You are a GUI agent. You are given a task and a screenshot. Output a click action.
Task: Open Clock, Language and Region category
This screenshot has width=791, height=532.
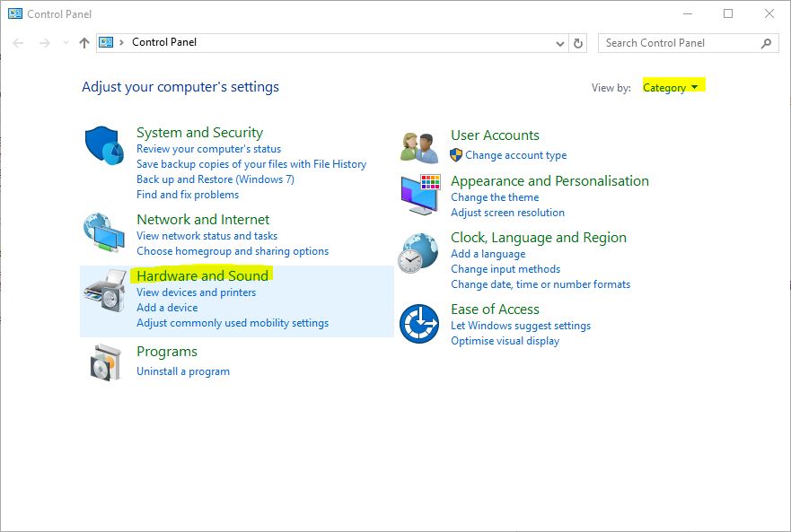tap(539, 237)
